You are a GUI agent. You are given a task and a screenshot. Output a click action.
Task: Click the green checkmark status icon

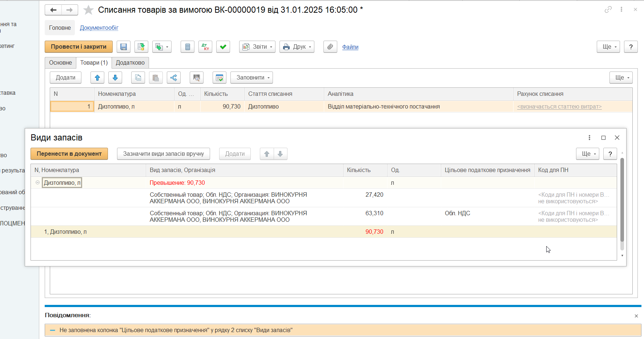pyautogui.click(x=223, y=47)
